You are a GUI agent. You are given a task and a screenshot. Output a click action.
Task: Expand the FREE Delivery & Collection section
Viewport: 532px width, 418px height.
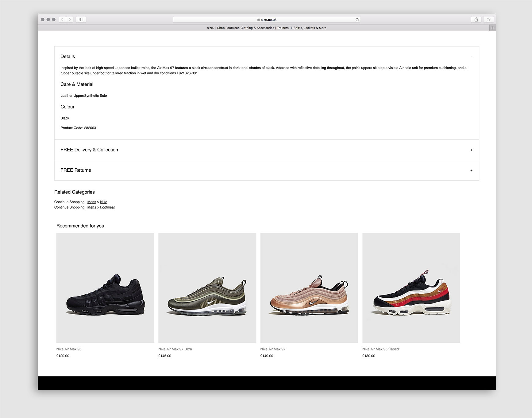click(x=267, y=150)
